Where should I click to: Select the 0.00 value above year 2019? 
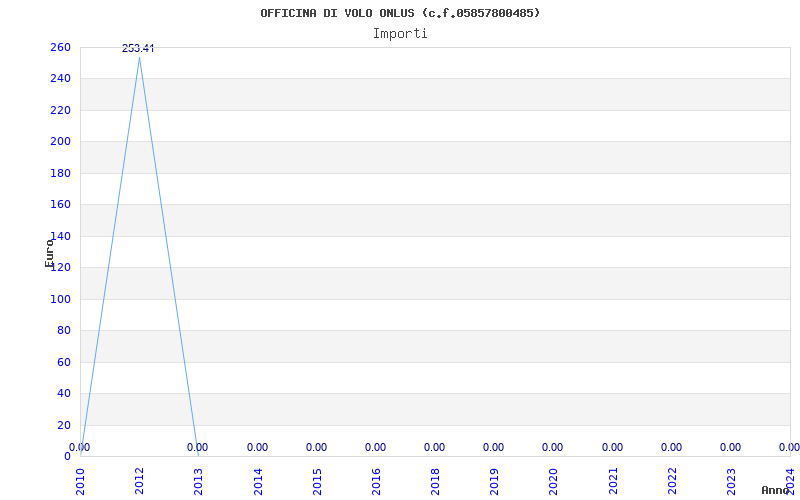494,447
